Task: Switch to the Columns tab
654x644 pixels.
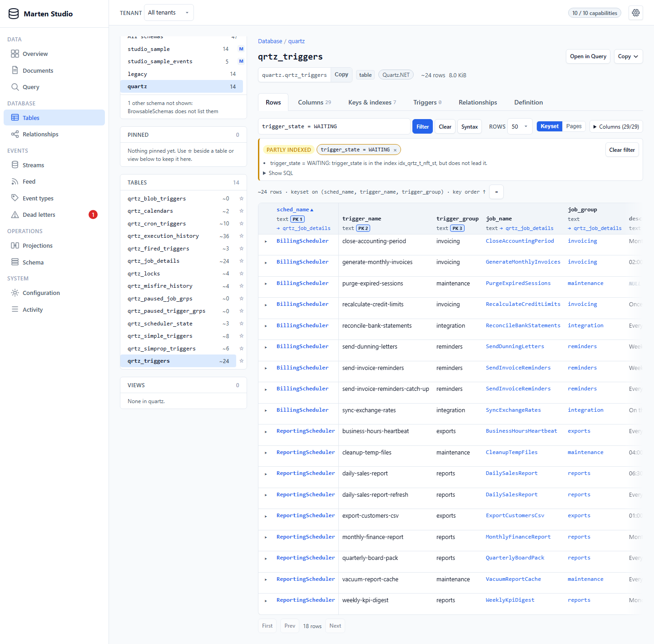Action: click(314, 102)
